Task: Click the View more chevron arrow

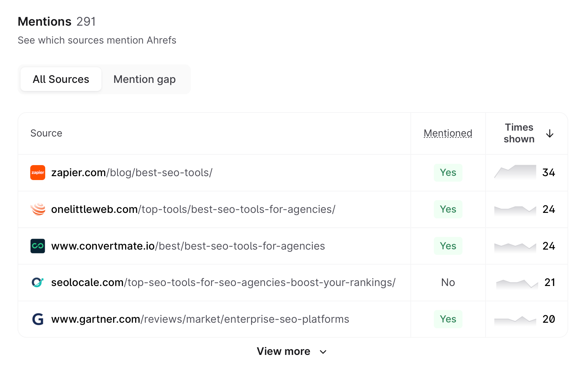Action: [x=323, y=352]
